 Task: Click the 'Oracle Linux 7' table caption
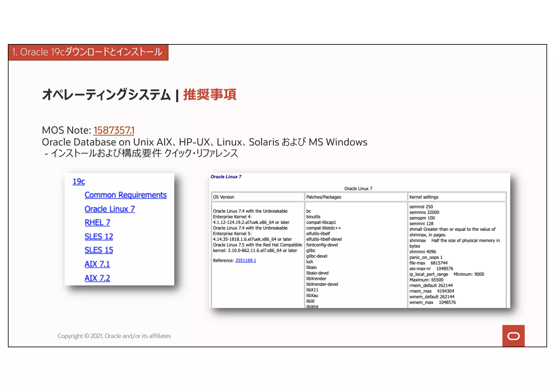pos(358,189)
